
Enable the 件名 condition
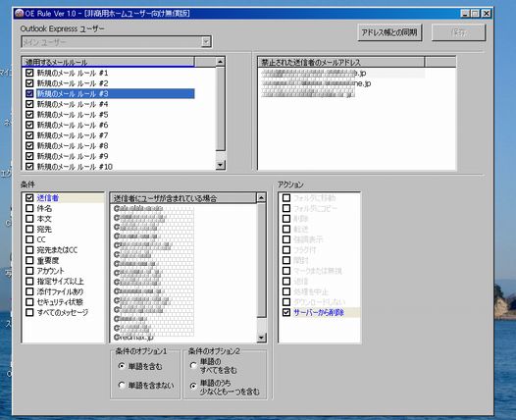tap(29, 208)
